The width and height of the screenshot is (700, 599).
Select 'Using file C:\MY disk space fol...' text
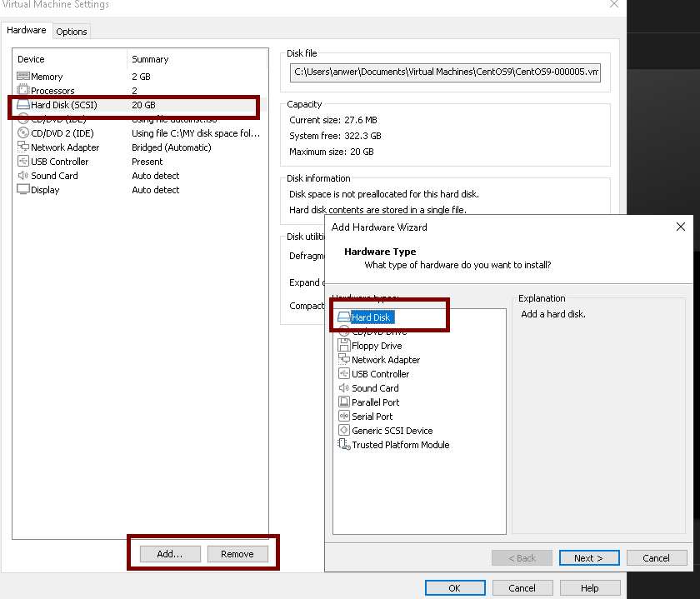pos(196,133)
